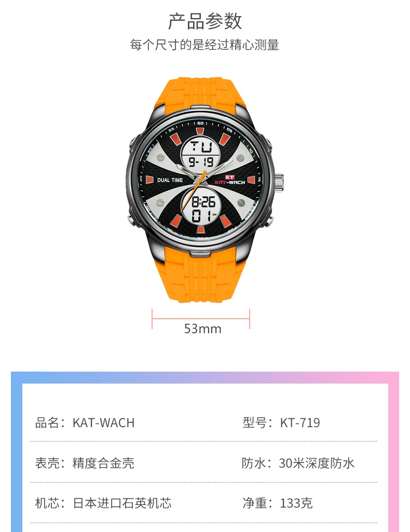
Task: Click the pink dimension line above 53mm
Action: tap(201, 319)
